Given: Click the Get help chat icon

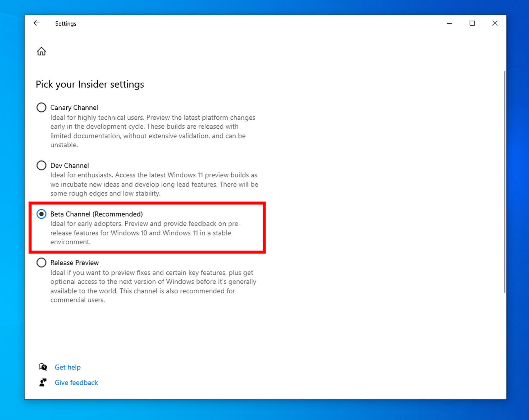Looking at the screenshot, I should click(43, 367).
